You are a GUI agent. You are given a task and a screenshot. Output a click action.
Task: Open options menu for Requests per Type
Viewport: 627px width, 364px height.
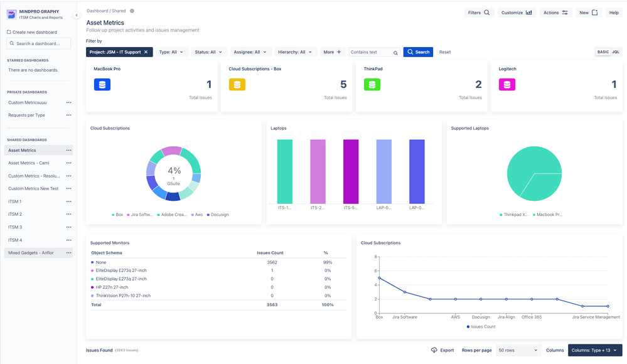(x=69, y=115)
